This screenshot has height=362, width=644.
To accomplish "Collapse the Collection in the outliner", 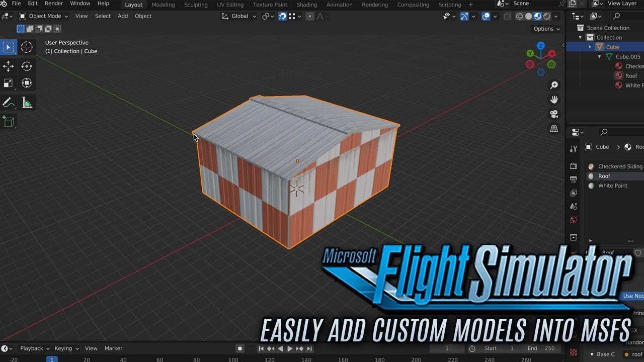I will pyautogui.click(x=580, y=38).
